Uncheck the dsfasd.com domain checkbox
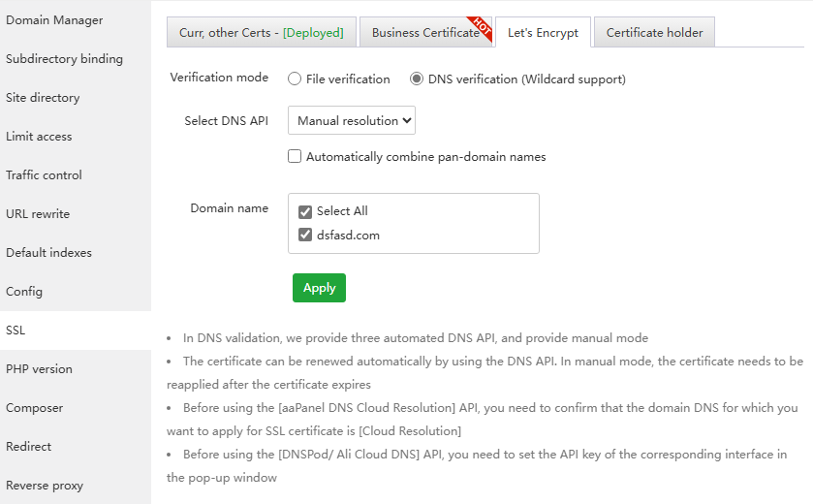 pos(305,235)
